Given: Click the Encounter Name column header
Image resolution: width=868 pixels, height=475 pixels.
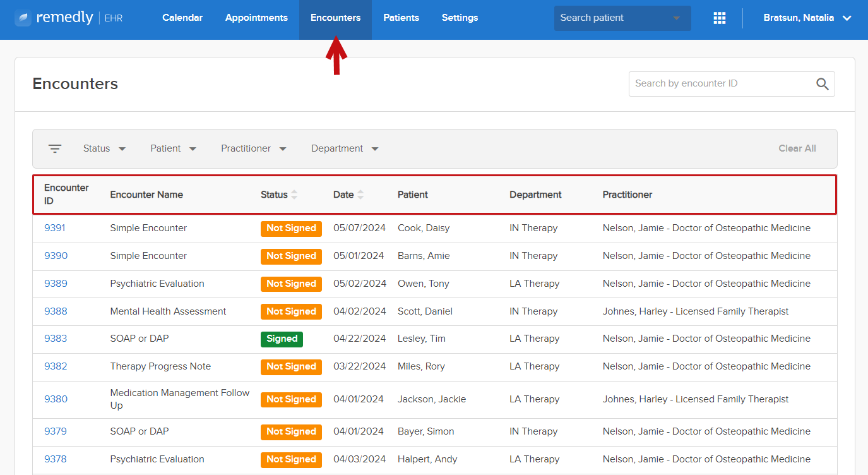Looking at the screenshot, I should pos(146,195).
